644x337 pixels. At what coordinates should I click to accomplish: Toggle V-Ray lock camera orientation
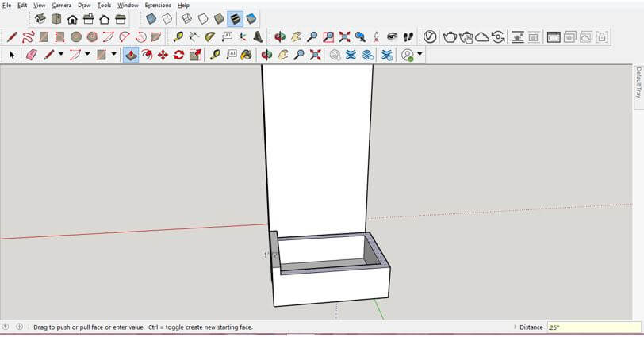tap(602, 37)
